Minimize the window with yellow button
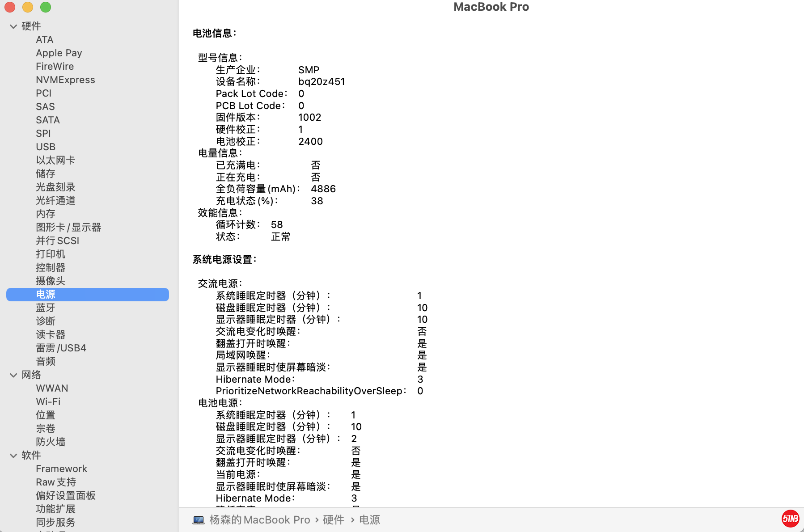Screen dimensions: 804x532 (28, 7)
